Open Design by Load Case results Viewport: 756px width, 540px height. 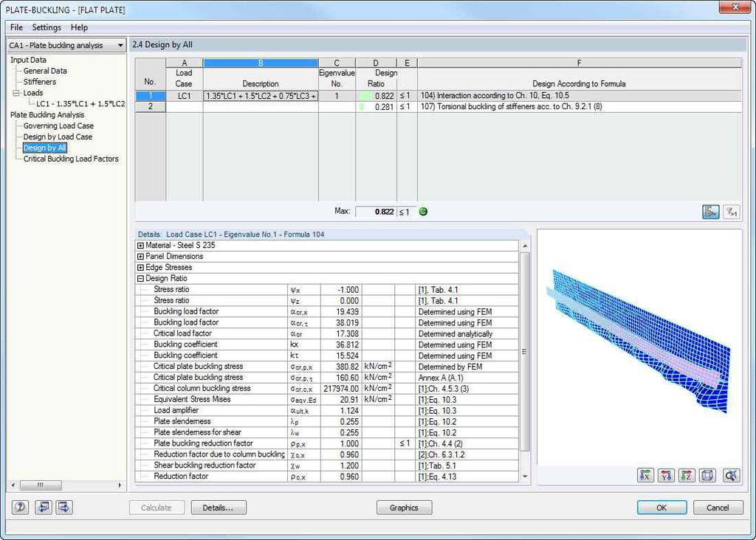tap(58, 136)
